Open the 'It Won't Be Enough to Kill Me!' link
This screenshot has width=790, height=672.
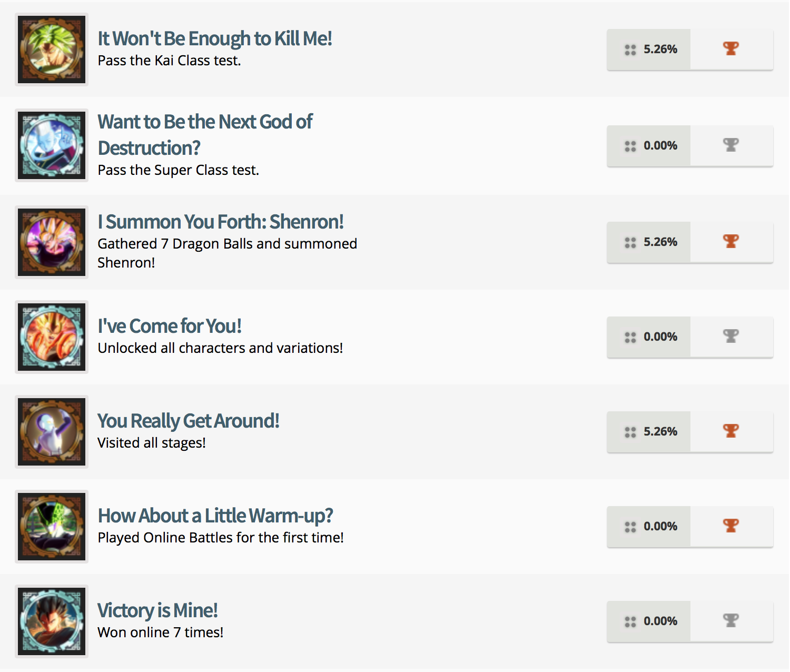tap(214, 38)
